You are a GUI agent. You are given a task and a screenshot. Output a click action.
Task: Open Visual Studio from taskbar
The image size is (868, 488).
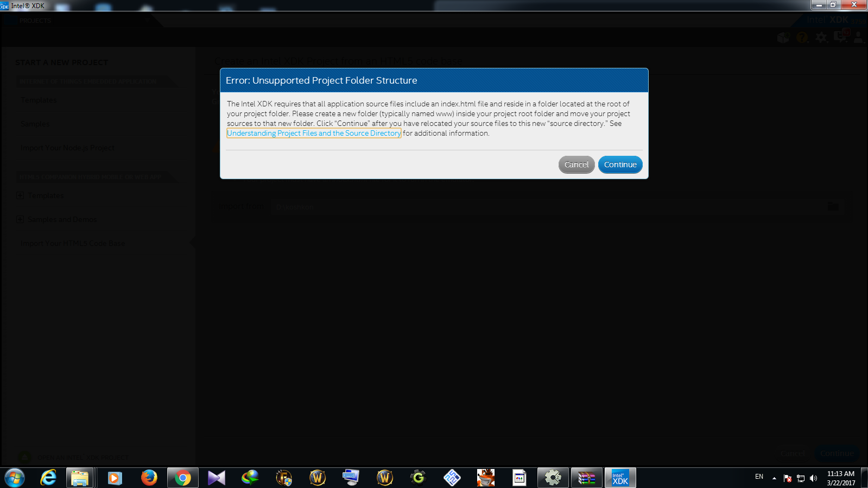click(x=216, y=478)
